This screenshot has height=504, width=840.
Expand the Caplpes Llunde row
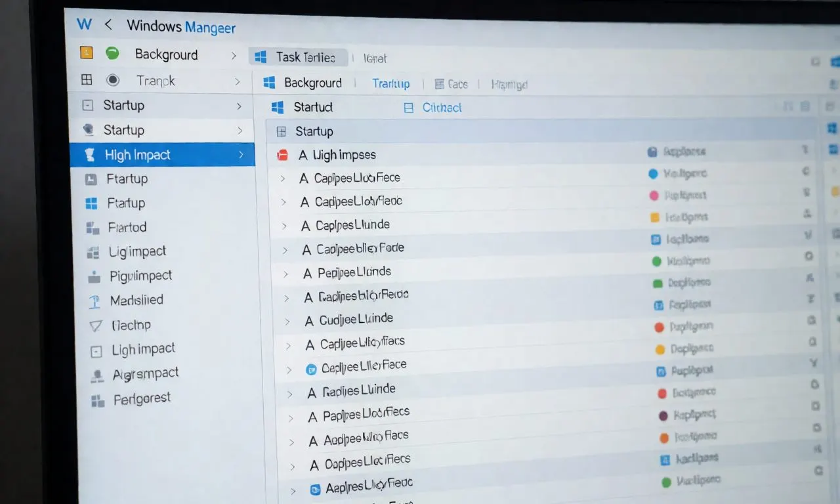pyautogui.click(x=284, y=226)
